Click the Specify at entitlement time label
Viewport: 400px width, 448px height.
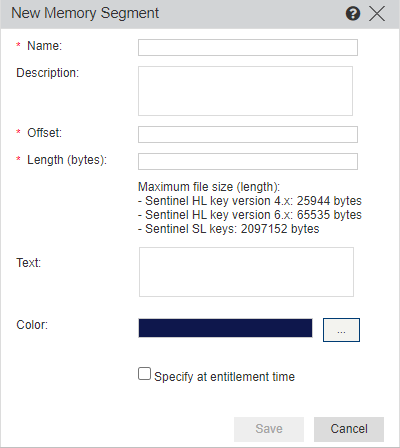224,377
